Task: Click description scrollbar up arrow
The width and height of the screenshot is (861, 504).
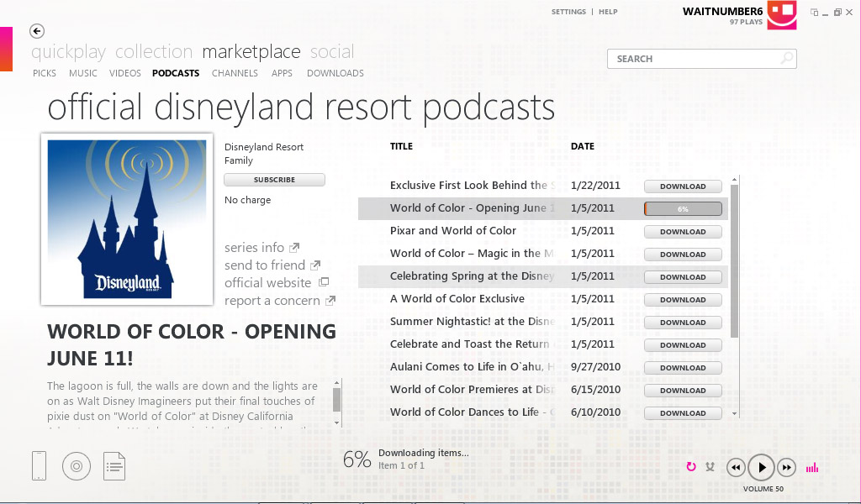Action: click(337, 383)
